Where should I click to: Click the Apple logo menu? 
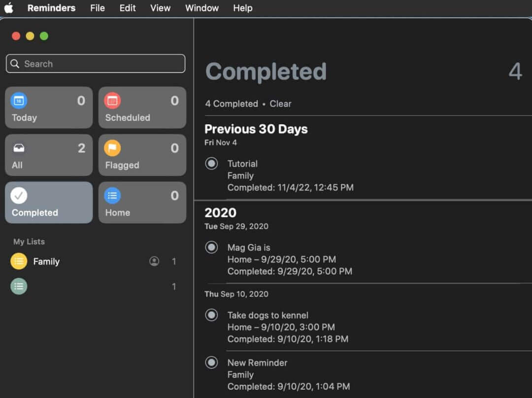[9, 8]
